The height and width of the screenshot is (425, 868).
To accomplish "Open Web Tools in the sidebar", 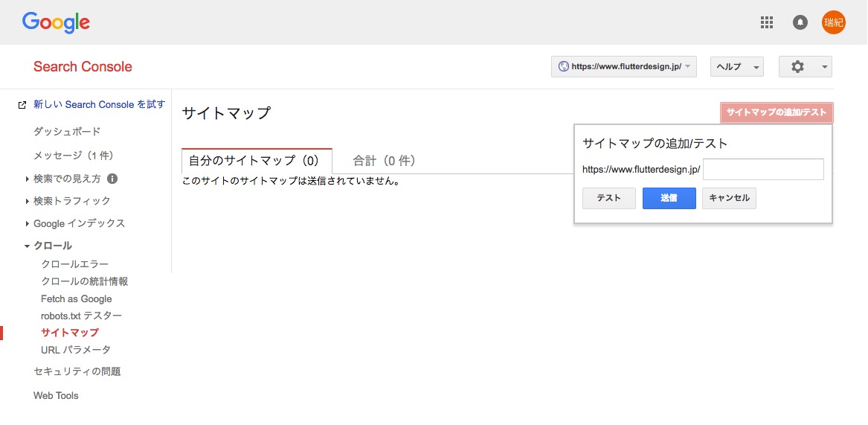I will point(56,396).
